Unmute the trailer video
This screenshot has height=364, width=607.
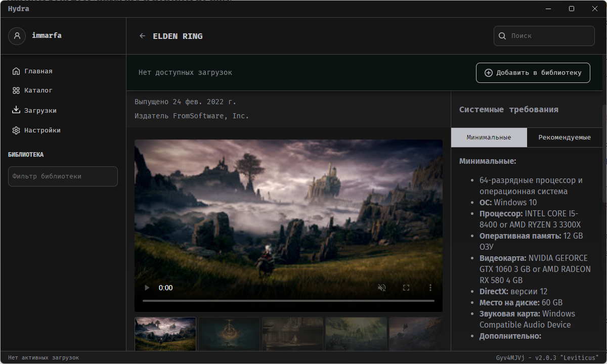[382, 288]
